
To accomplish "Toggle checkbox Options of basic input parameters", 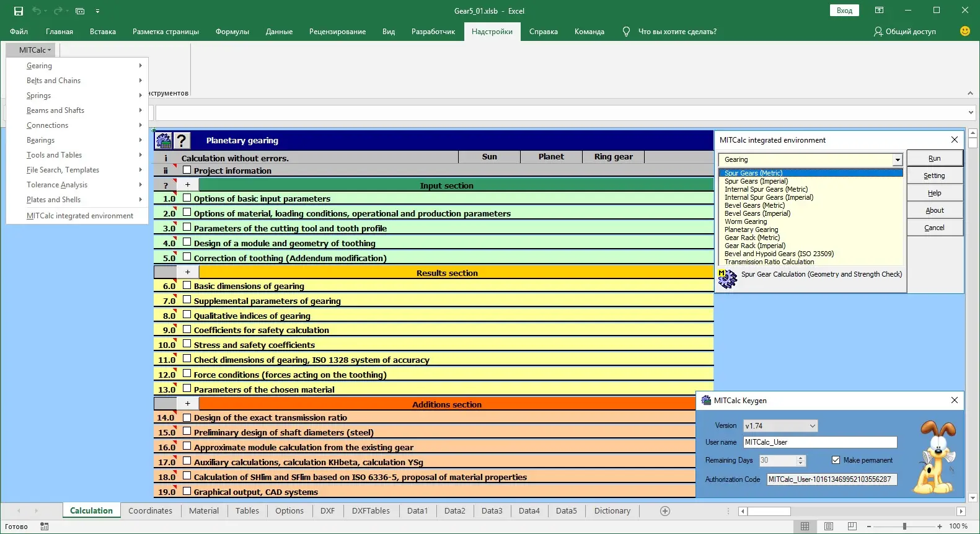I will pos(187,198).
